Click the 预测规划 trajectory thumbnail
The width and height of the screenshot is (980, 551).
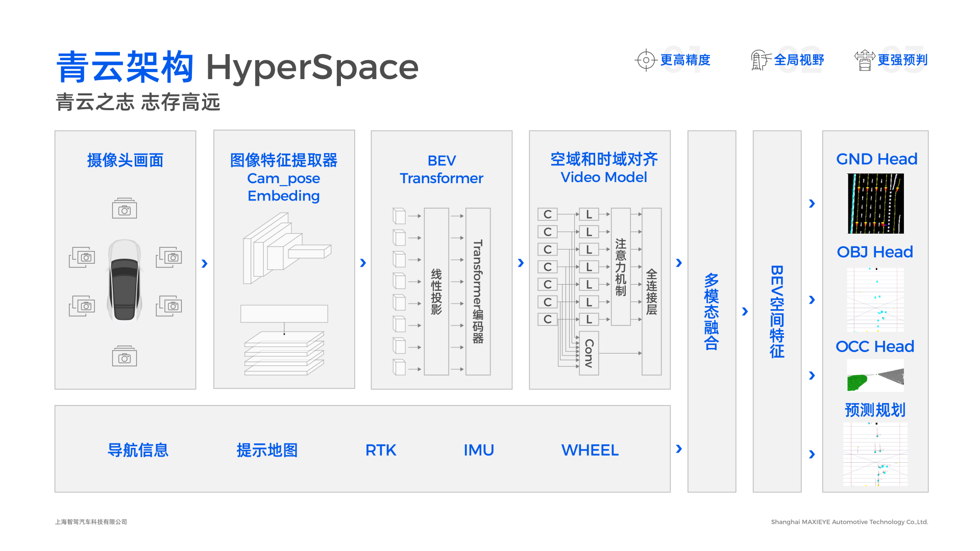pos(875,454)
